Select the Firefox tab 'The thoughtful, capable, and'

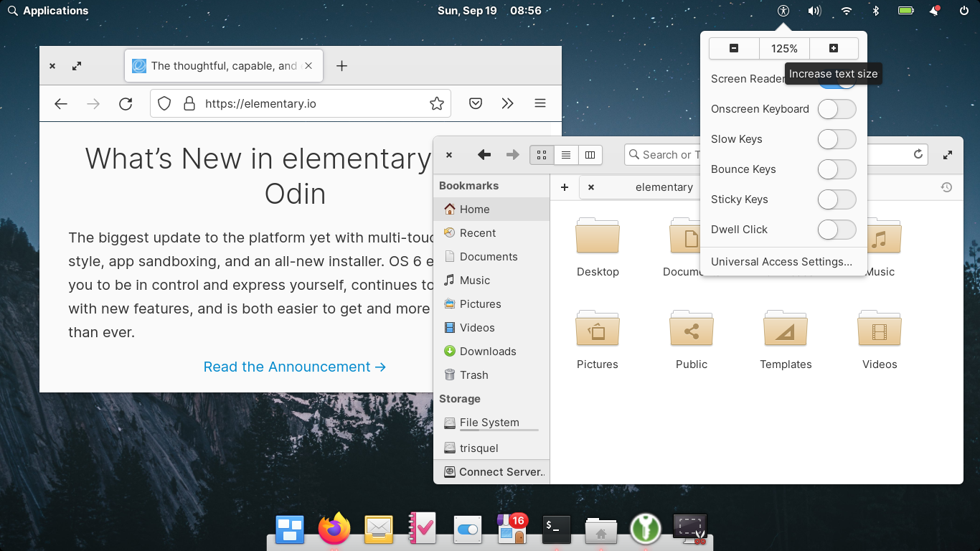(x=224, y=66)
